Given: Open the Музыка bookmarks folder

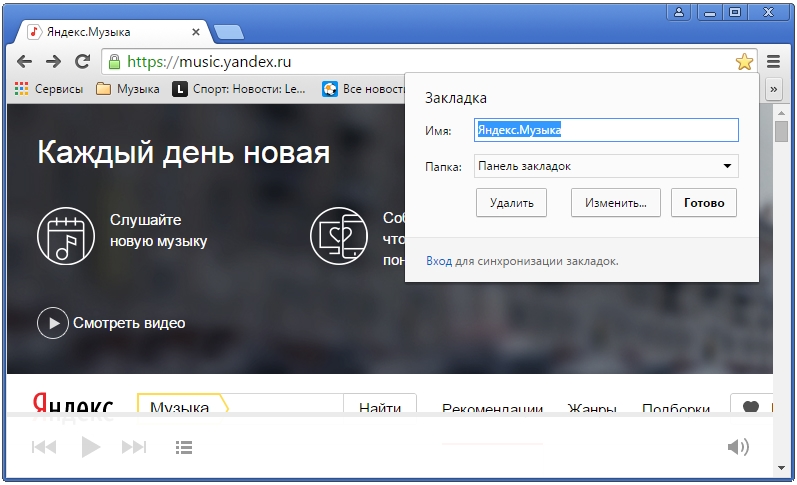Looking at the screenshot, I should 128,89.
